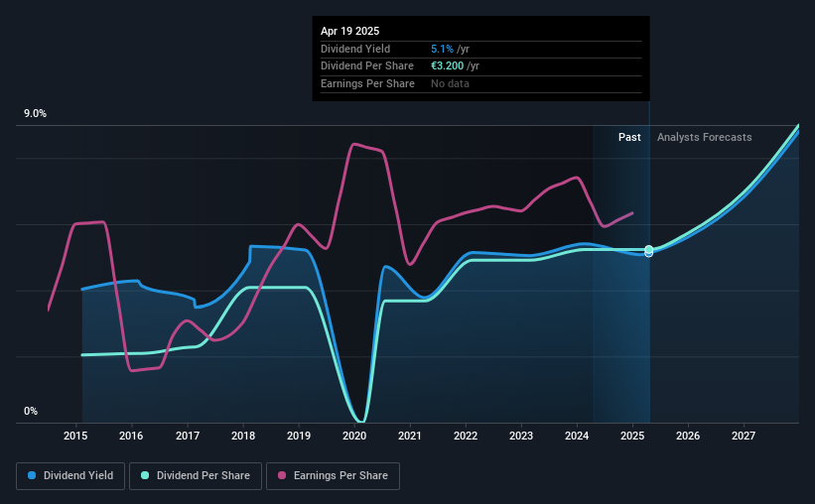Select the 2015 x-axis label
Image resolution: width=815 pixels, height=504 pixels.
tap(75, 436)
